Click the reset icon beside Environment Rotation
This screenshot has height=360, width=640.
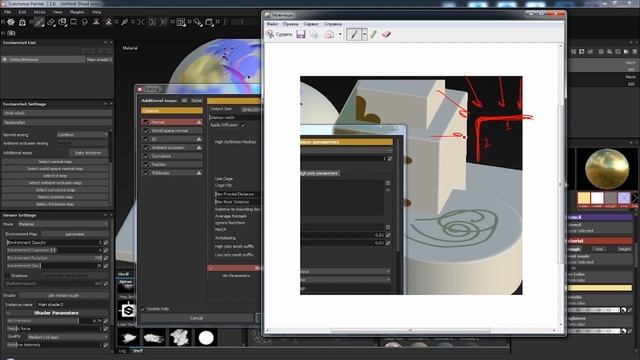coord(106,258)
